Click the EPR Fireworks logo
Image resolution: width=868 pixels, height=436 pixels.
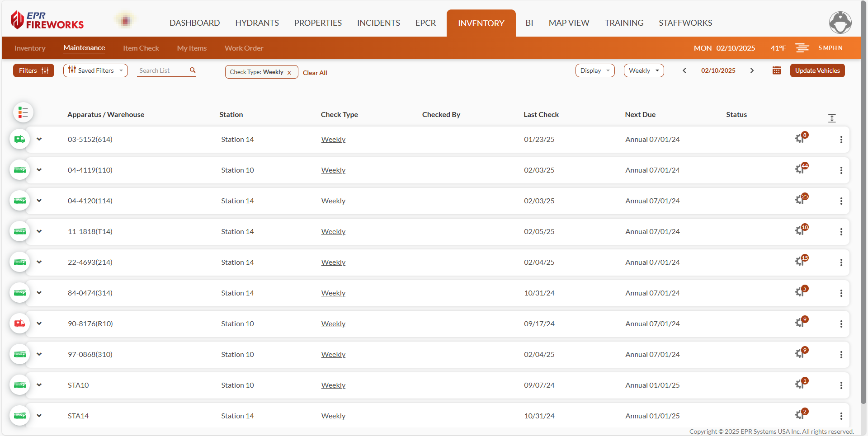[47, 20]
